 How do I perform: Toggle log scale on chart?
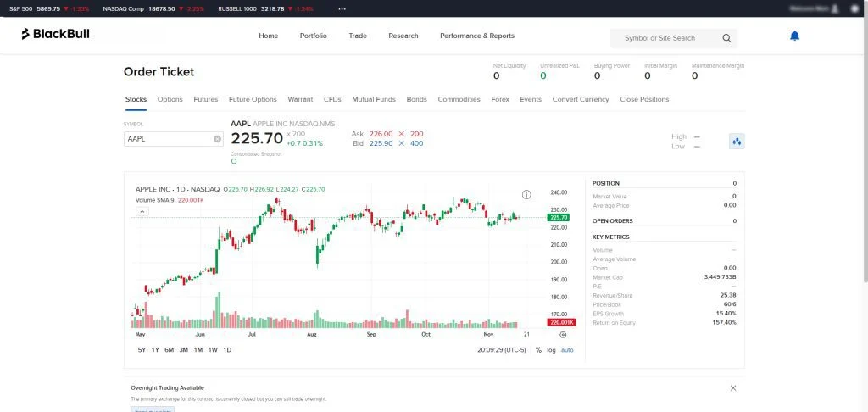[x=551, y=350]
